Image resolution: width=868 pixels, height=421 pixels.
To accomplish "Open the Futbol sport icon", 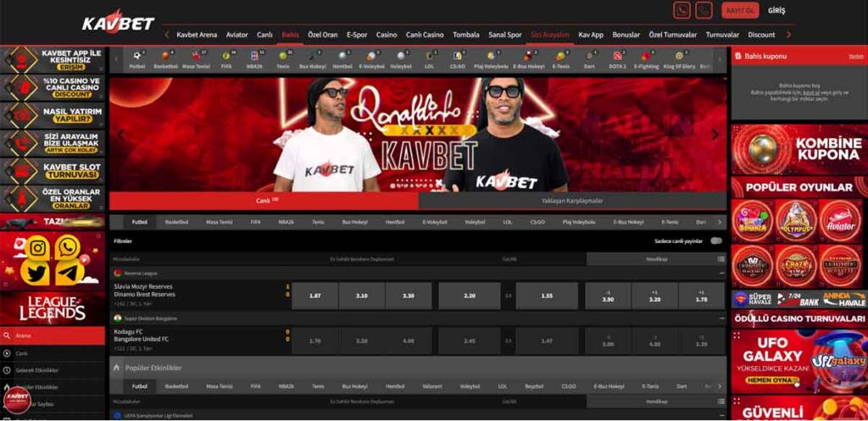I will (136, 56).
